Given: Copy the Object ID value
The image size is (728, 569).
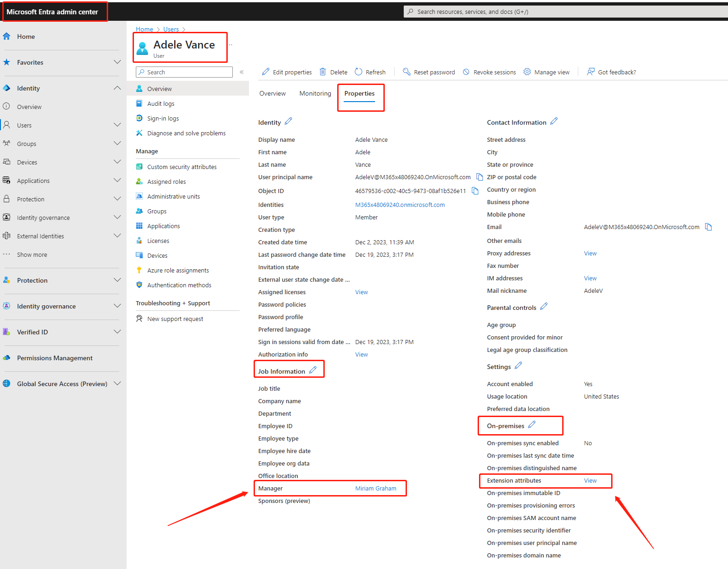Looking at the screenshot, I should tap(475, 191).
